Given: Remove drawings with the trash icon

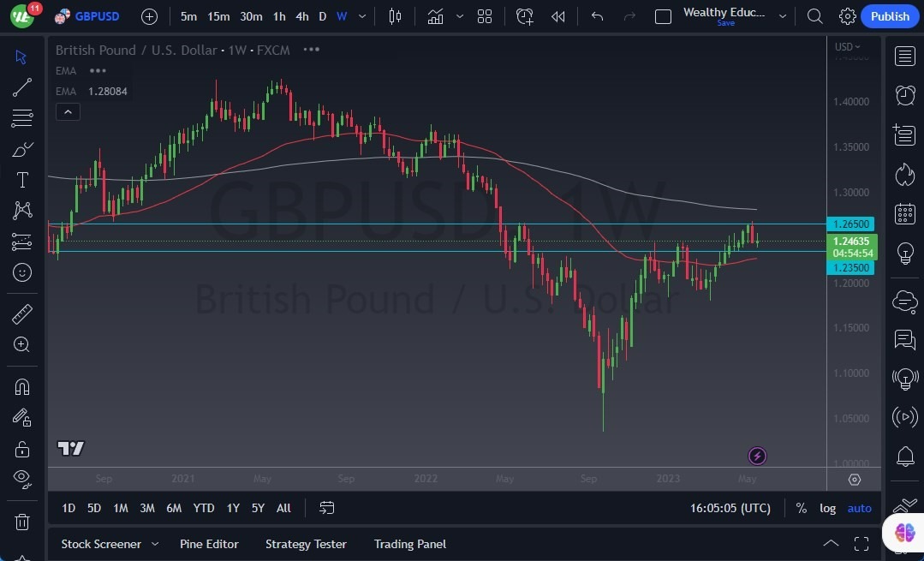Looking at the screenshot, I should tap(22, 522).
